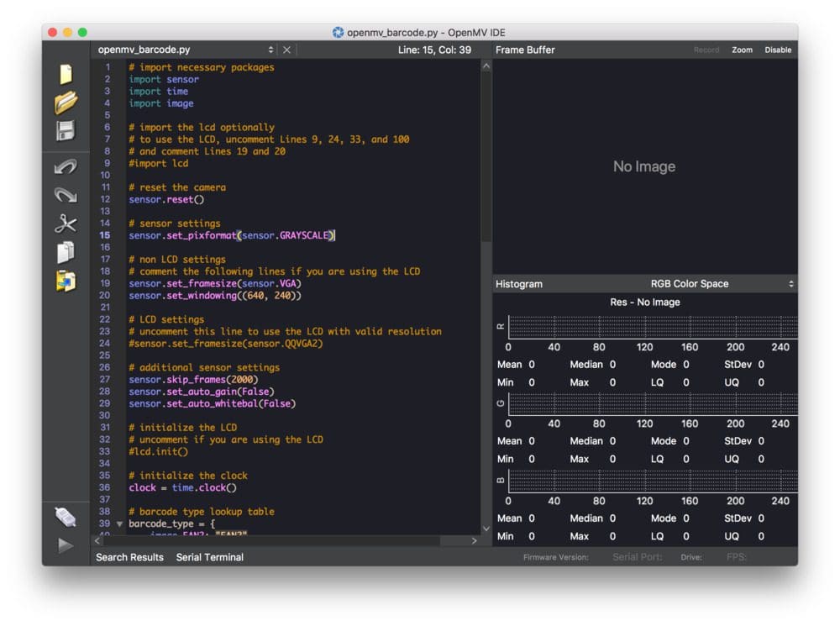Open the tab switcher arrows beside the filename
Image resolution: width=840 pixels, height=626 pixels.
click(x=270, y=50)
